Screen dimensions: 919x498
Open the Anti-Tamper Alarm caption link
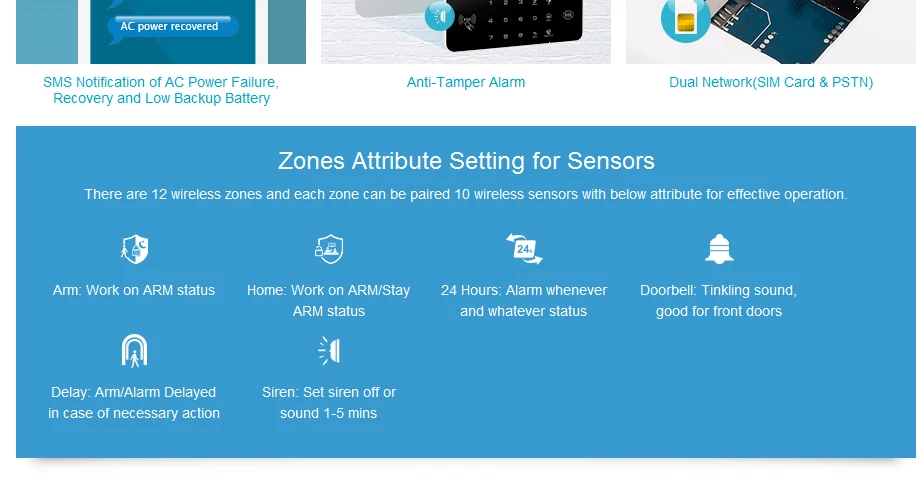[466, 82]
